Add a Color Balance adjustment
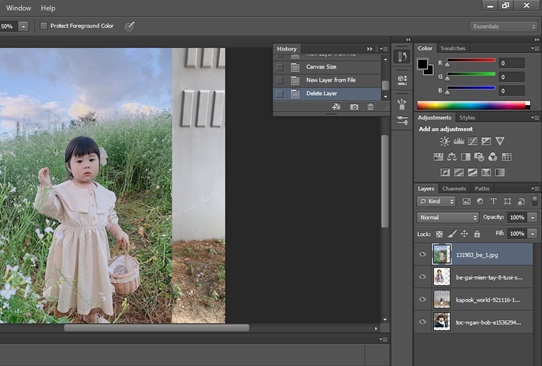Image resolution: width=542 pixels, height=366 pixels. coord(452,157)
